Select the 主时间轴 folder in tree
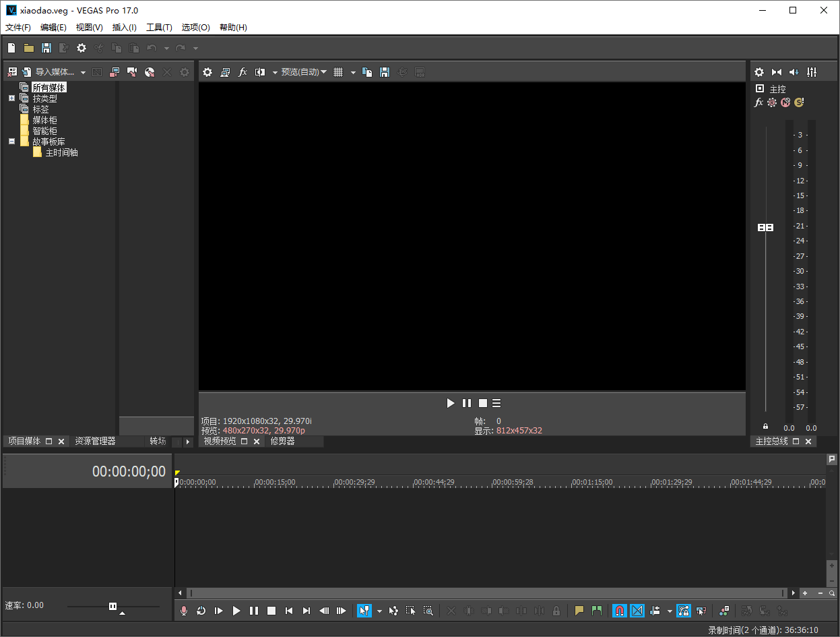The height and width of the screenshot is (637, 840). point(61,153)
